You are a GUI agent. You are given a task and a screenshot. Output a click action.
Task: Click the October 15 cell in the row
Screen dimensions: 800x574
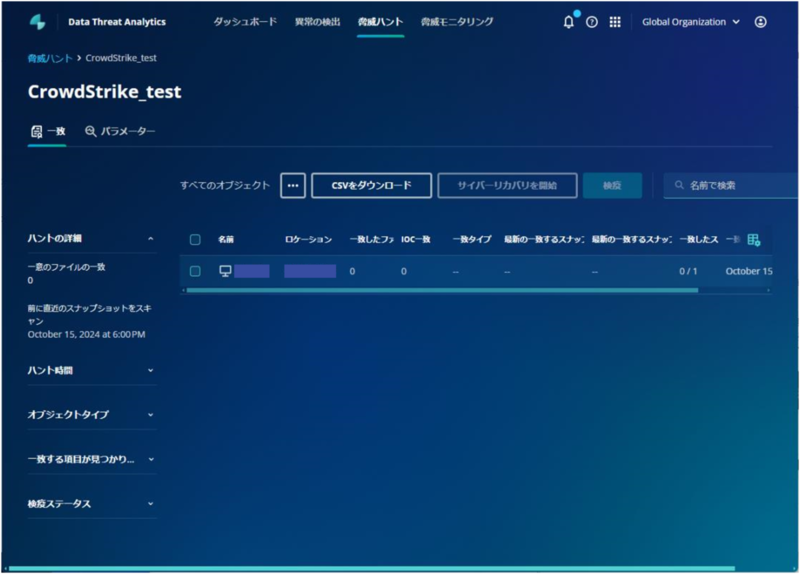(748, 271)
